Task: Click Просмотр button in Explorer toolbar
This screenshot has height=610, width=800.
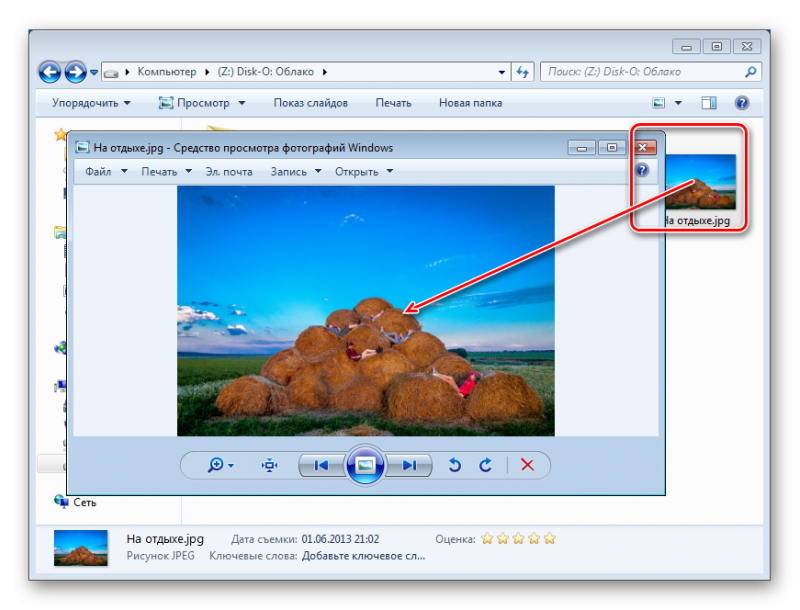Action: pyautogui.click(x=194, y=103)
